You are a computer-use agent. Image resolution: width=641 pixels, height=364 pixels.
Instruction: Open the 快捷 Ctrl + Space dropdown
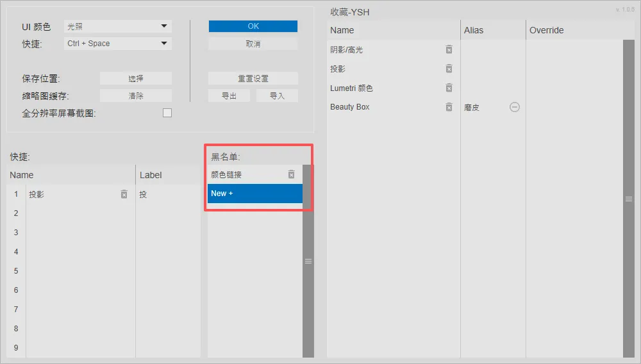[x=118, y=44]
